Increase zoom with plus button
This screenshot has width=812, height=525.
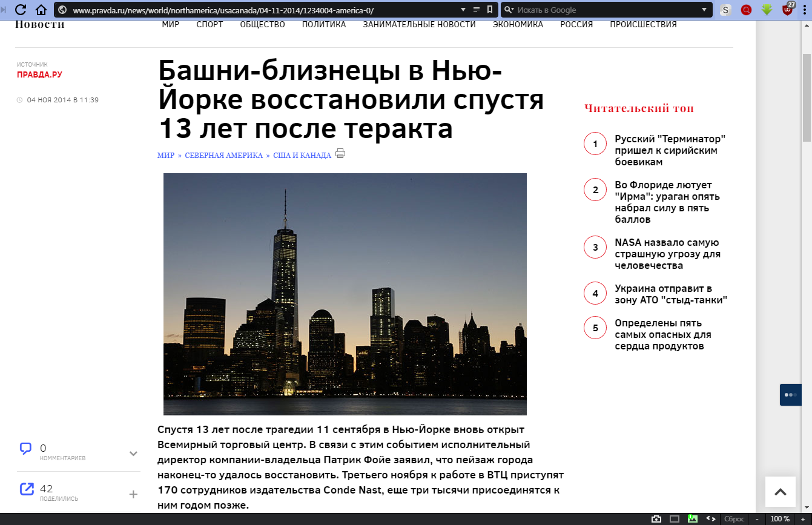tap(803, 519)
